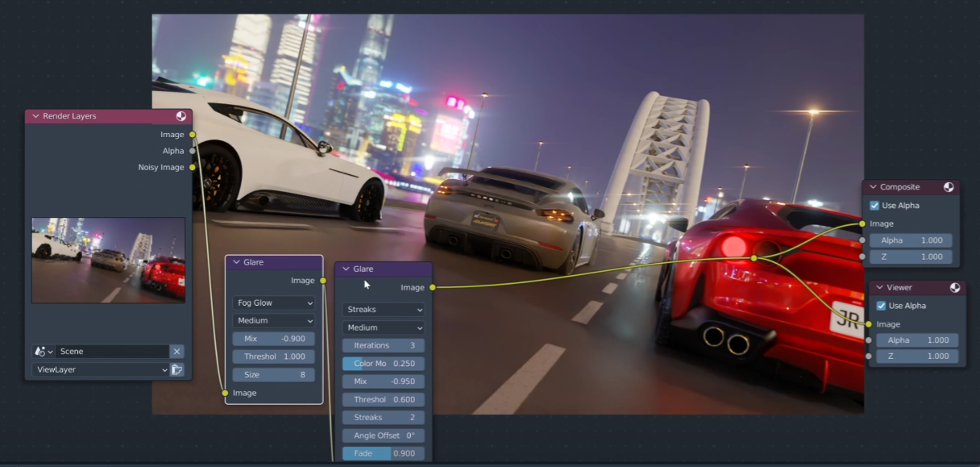Click the reroute point on the noodle
This screenshot has width=980, height=467.
coord(754,258)
